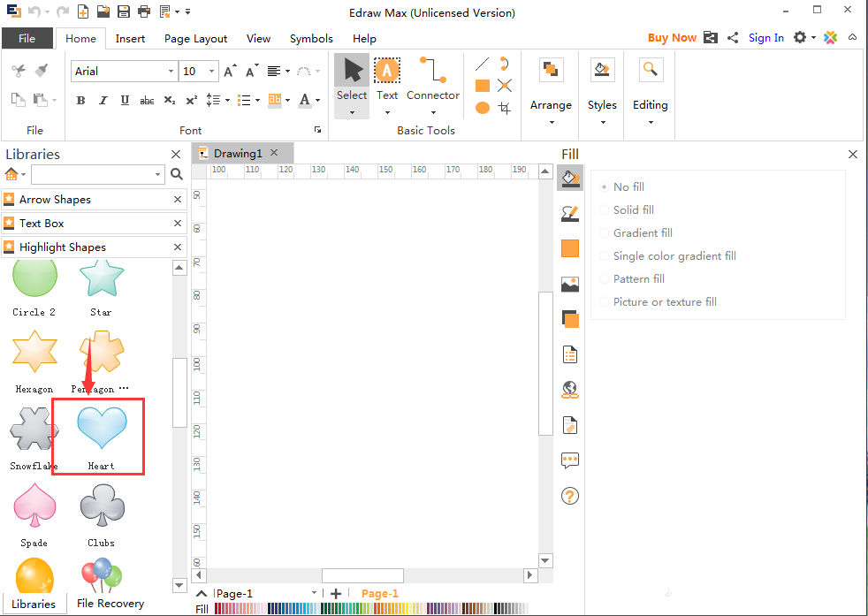The image size is (868, 616).
Task: Click the Undo icon in title bar
Action: pos(34,11)
